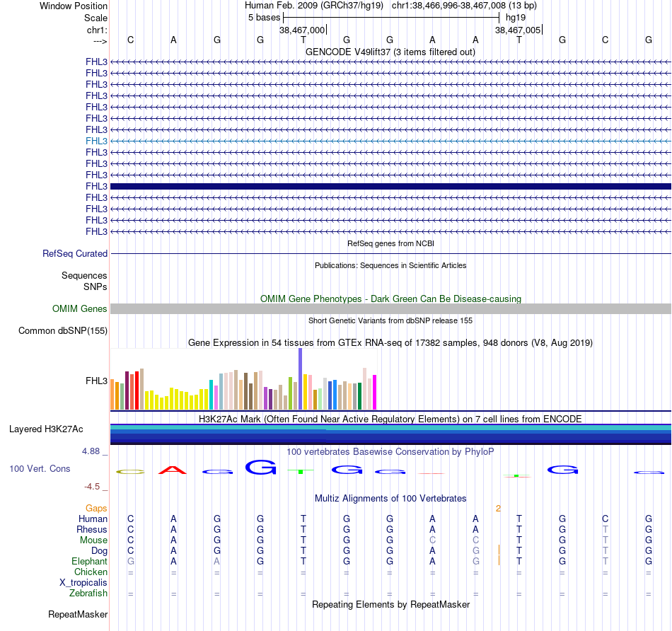Select the Mouse alignment row label
Viewport: 672px width, 631px height.
[93, 540]
